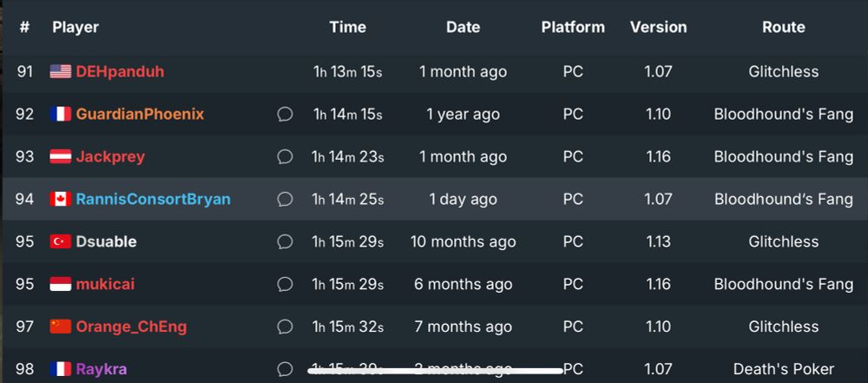This screenshot has width=868, height=383.
Task: Open mukicai's 1h 15m 29s run
Action: pos(348,284)
